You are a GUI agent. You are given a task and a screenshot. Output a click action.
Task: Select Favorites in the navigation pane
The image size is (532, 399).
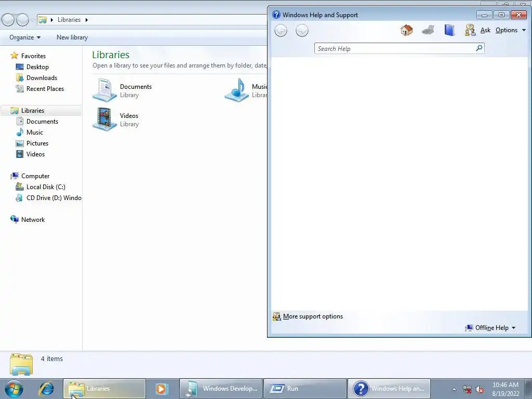33,56
